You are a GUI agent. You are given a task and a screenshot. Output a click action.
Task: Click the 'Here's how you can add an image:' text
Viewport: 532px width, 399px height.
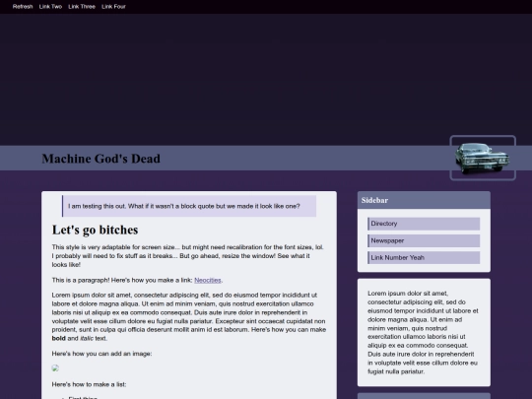[x=101, y=354]
